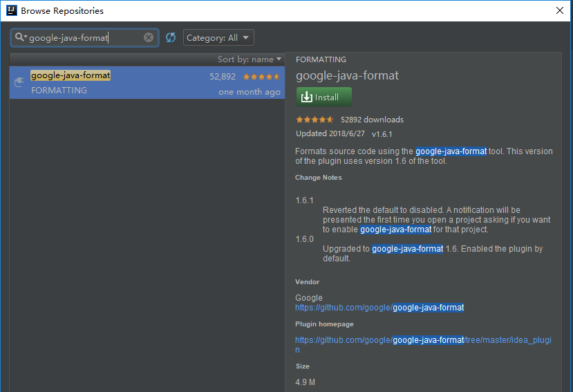The image size is (573, 392).
Task: Click star rating in the plugin list row
Action: 261,77
